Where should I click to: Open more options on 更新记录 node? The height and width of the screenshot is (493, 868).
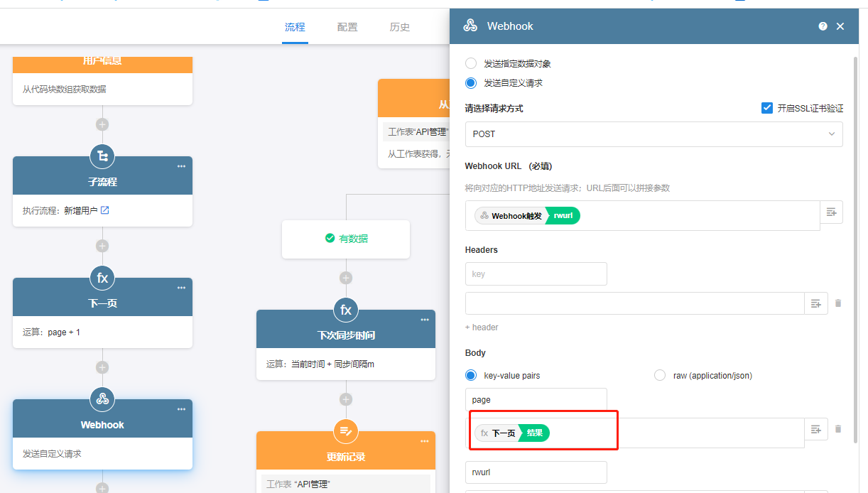pos(425,441)
